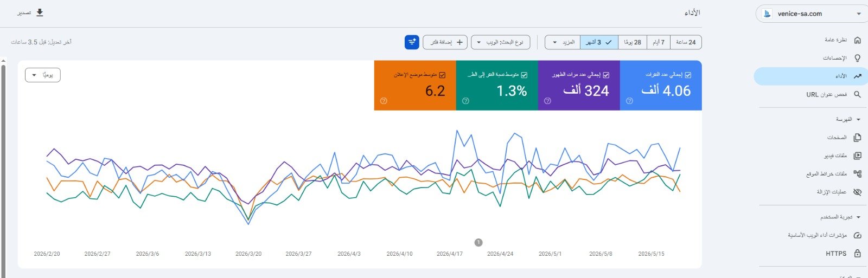Click the الأداء page heading

692,12
